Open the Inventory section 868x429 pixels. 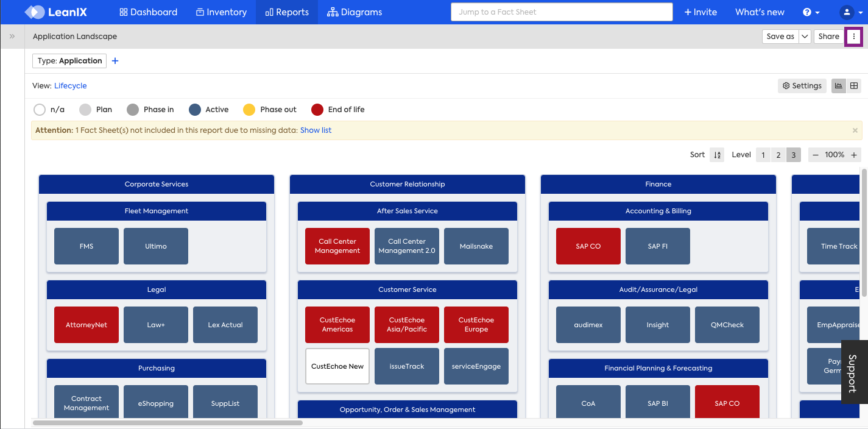(x=221, y=12)
